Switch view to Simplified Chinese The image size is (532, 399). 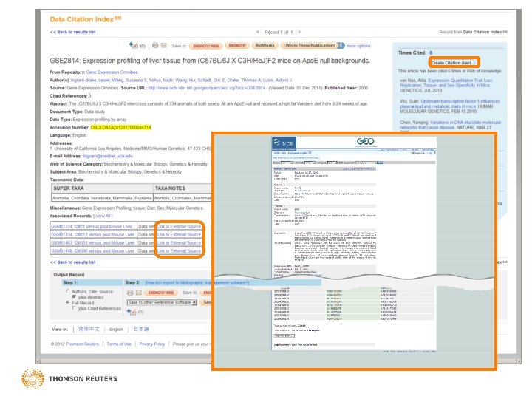(89, 329)
